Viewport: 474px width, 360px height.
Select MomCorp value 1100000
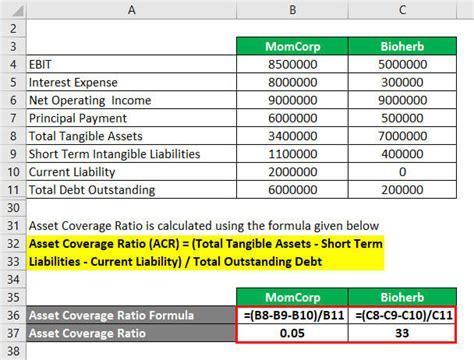coord(292,154)
